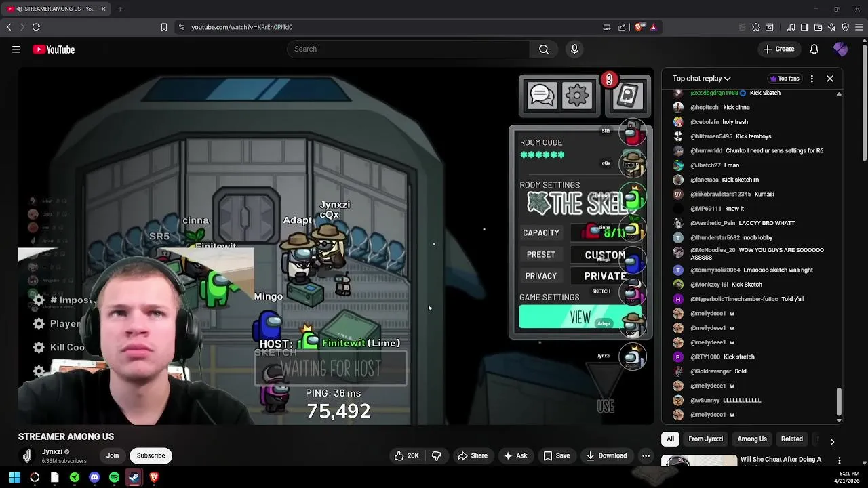Expand the Top chat replay dropdown

(701, 79)
